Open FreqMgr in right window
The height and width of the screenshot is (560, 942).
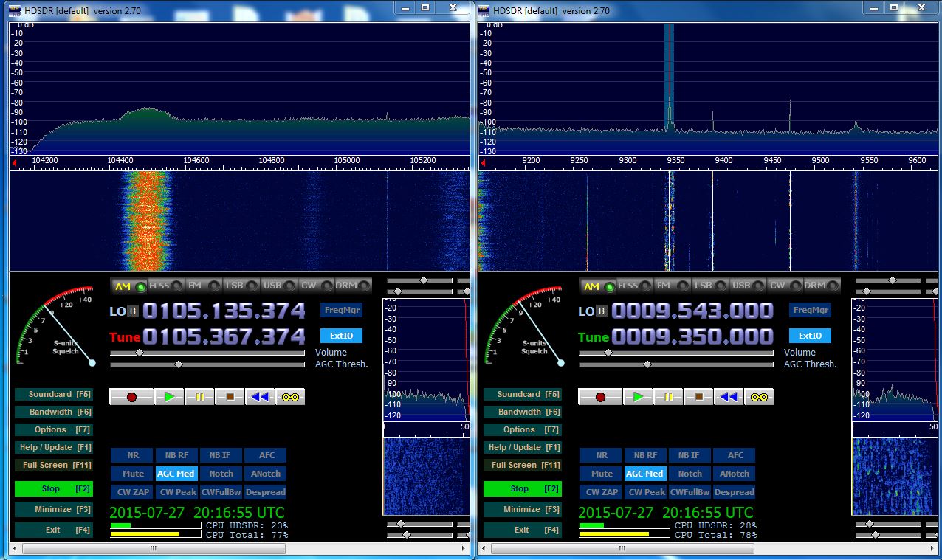(810, 310)
